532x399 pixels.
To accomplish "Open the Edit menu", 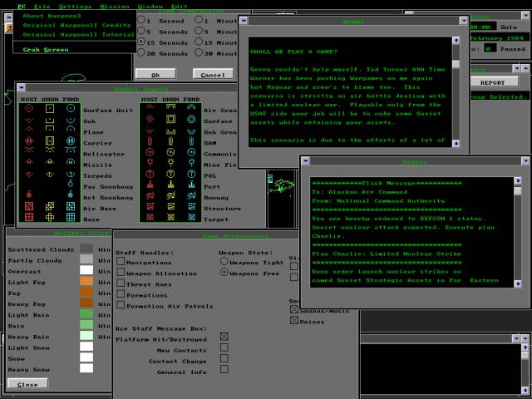I will point(180,7).
